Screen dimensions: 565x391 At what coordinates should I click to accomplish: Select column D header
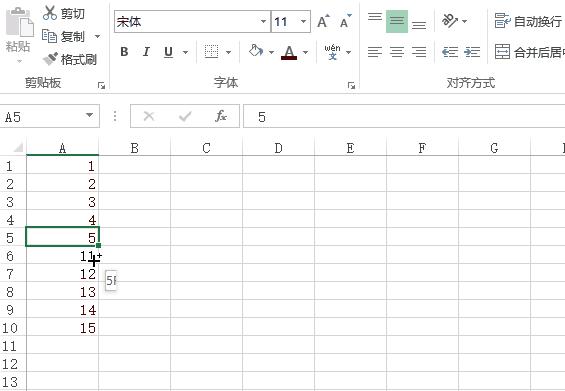[x=278, y=148]
